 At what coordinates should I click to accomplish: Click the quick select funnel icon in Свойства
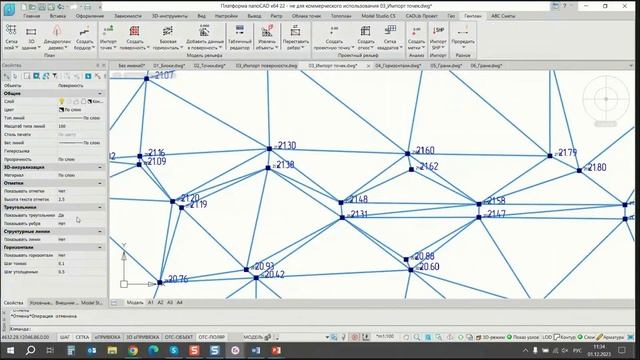[x=55, y=76]
